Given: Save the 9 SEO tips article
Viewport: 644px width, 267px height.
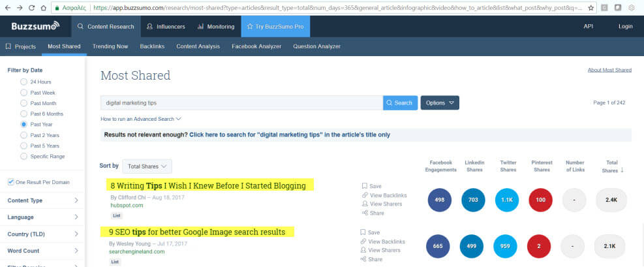Looking at the screenshot, I should click(370, 232).
